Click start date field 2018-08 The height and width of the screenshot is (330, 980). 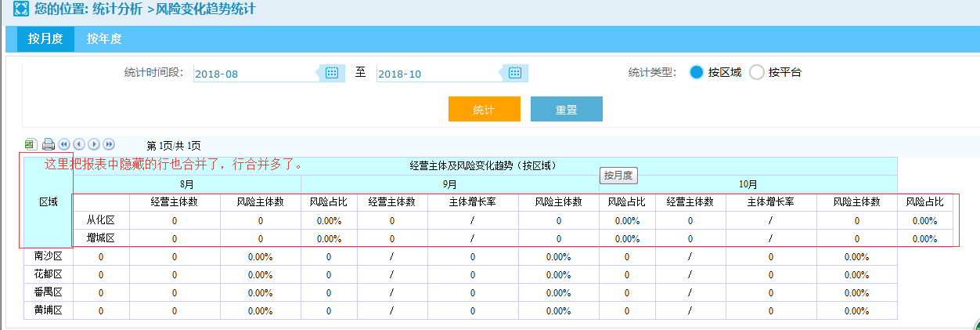click(x=254, y=74)
